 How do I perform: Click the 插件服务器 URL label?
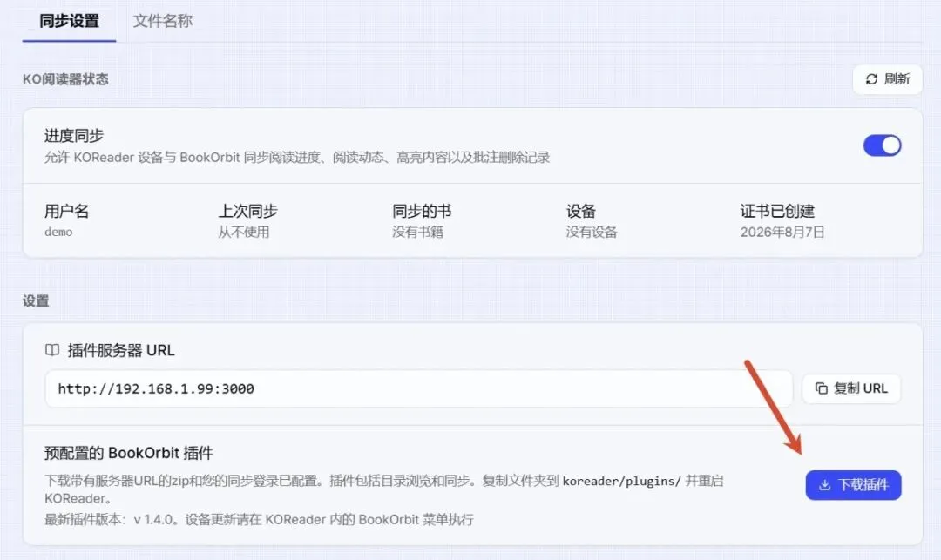121,350
